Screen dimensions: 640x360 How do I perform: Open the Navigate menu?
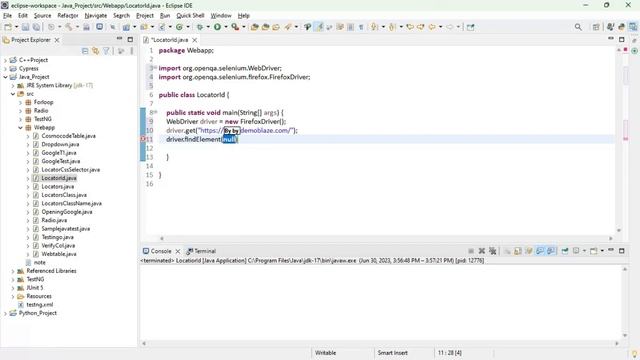(x=96, y=16)
